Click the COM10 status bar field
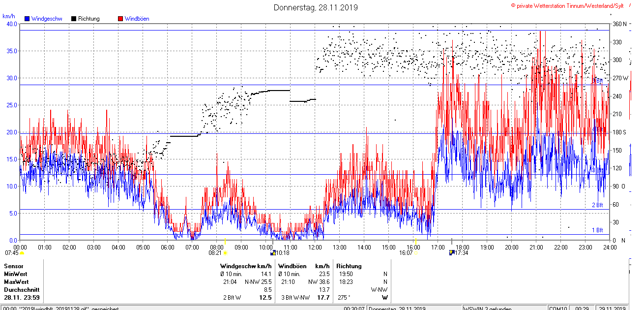The image size is (644, 310). coord(558,309)
